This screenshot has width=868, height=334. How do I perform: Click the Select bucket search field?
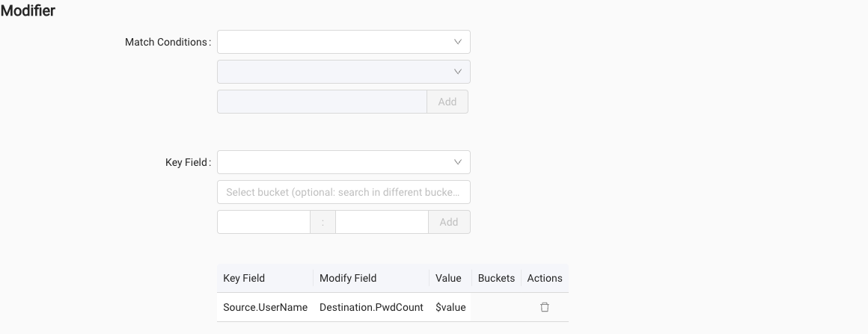tap(343, 192)
